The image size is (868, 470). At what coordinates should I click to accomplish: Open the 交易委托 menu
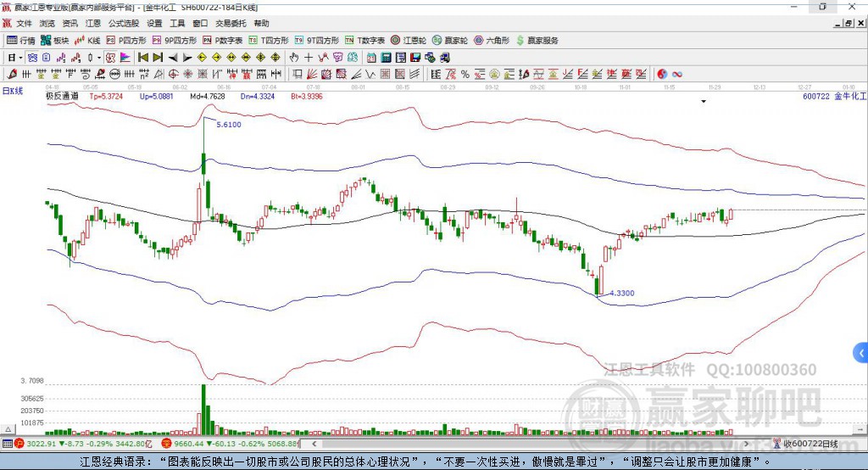tap(231, 23)
